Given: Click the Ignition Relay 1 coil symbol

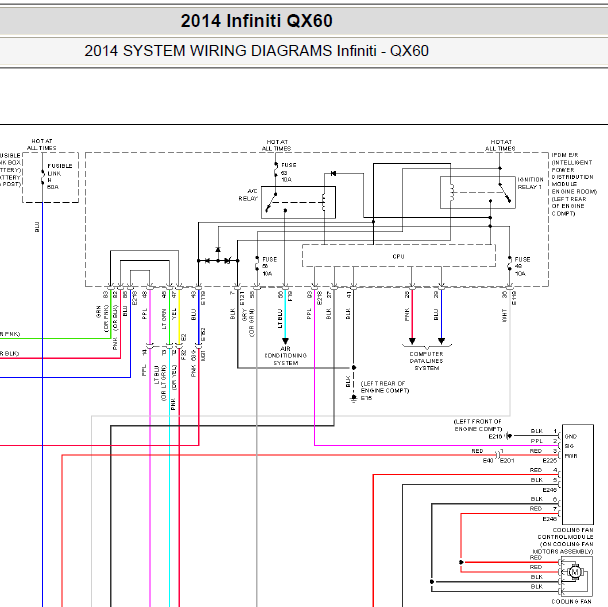Looking at the screenshot, I should tap(452, 192).
